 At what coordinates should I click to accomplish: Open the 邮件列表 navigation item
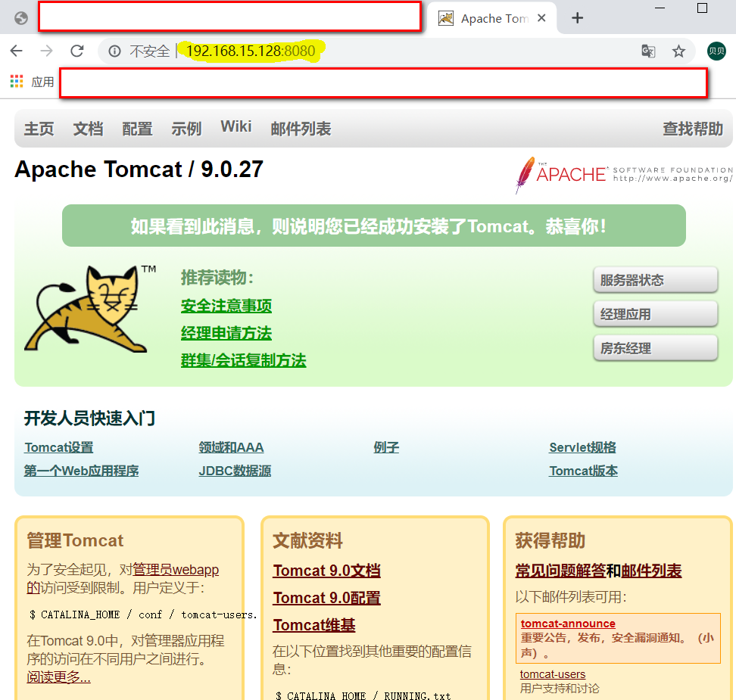click(x=301, y=129)
